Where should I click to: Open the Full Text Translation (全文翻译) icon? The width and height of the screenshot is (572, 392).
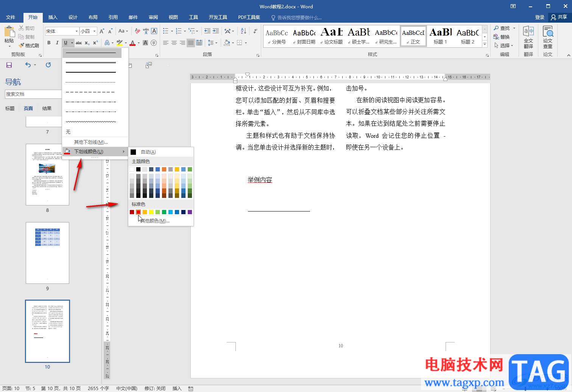tap(528, 31)
